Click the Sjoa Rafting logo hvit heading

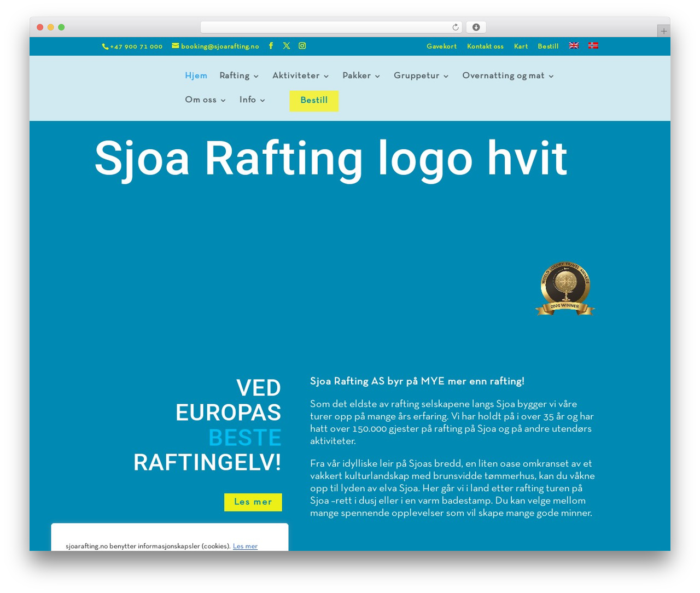[331, 159]
